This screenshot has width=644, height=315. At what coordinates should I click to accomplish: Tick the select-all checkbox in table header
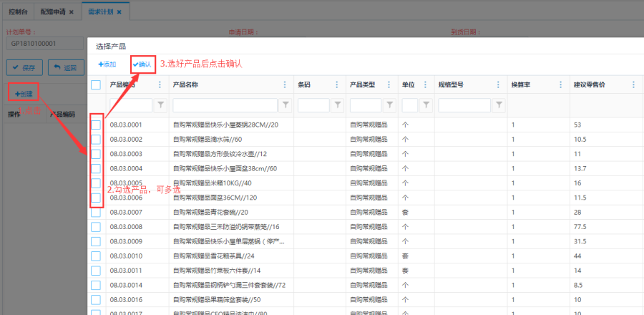(96, 85)
